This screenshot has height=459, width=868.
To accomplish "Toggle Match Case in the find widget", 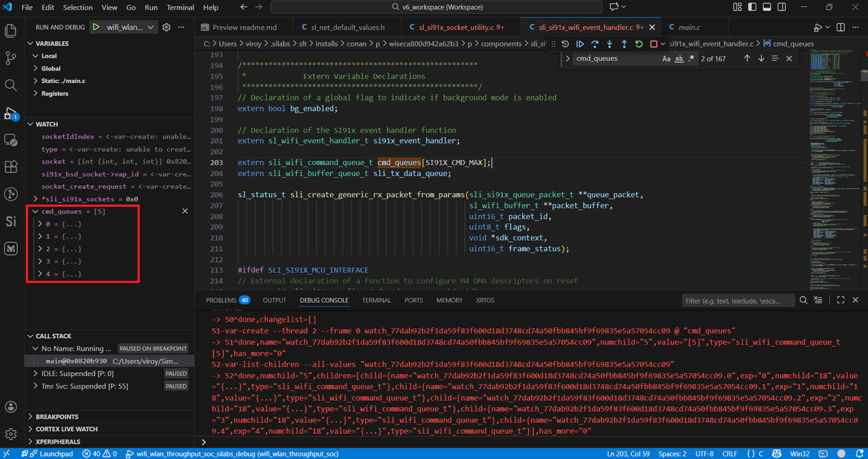I will pyautogui.click(x=666, y=58).
